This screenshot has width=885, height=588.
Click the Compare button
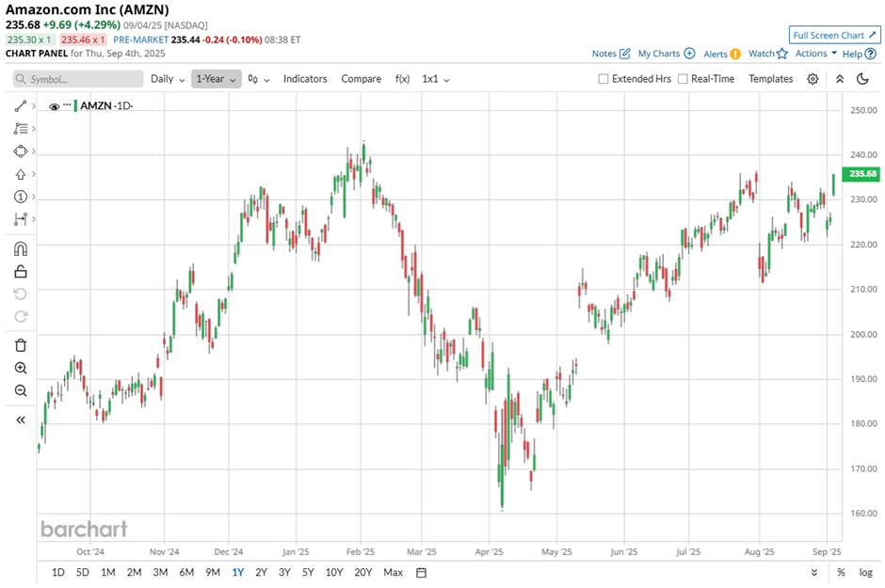(x=362, y=79)
